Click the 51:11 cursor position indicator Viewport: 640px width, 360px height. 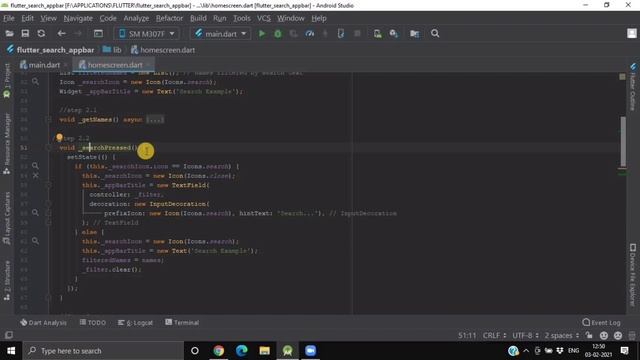click(467, 336)
